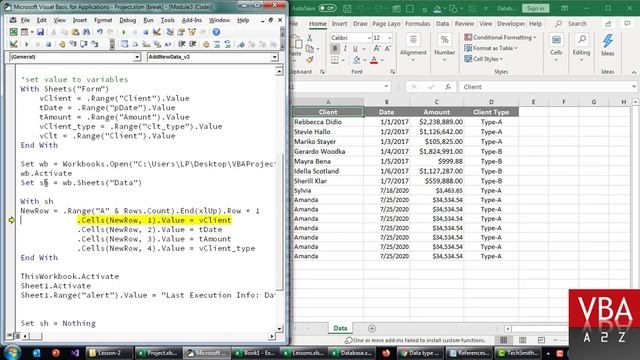Switch to Excel Developer tab
Image resolution: width=640 pixels, height=360 pixels.
(x=511, y=24)
